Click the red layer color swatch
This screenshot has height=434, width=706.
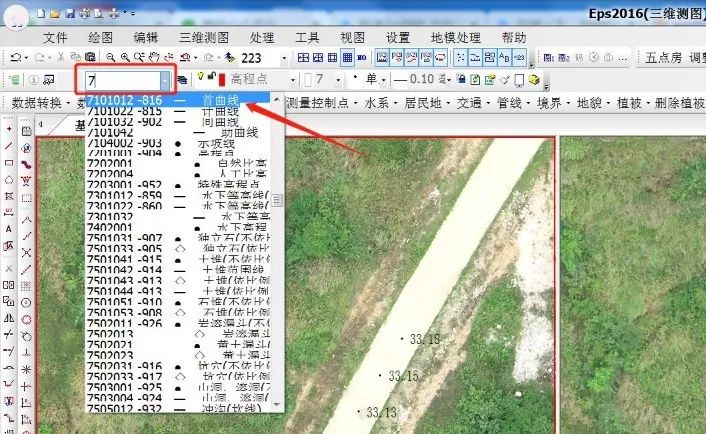(x=222, y=80)
